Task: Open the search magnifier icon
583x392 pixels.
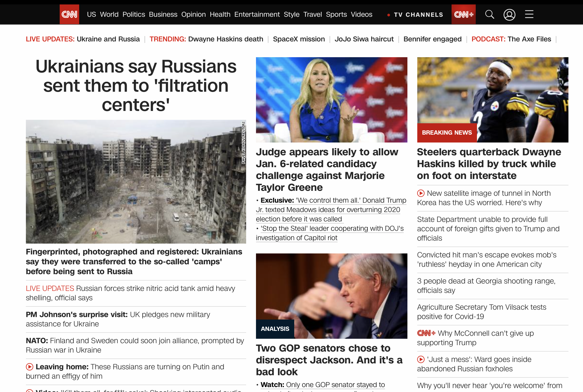Action: (489, 15)
